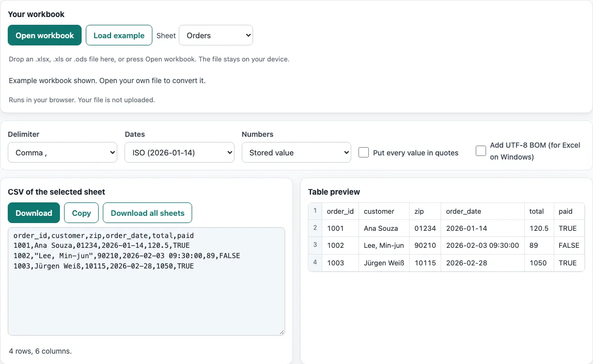Click the 1003 order id cell
This screenshot has width=593, height=364.
click(x=340, y=263)
